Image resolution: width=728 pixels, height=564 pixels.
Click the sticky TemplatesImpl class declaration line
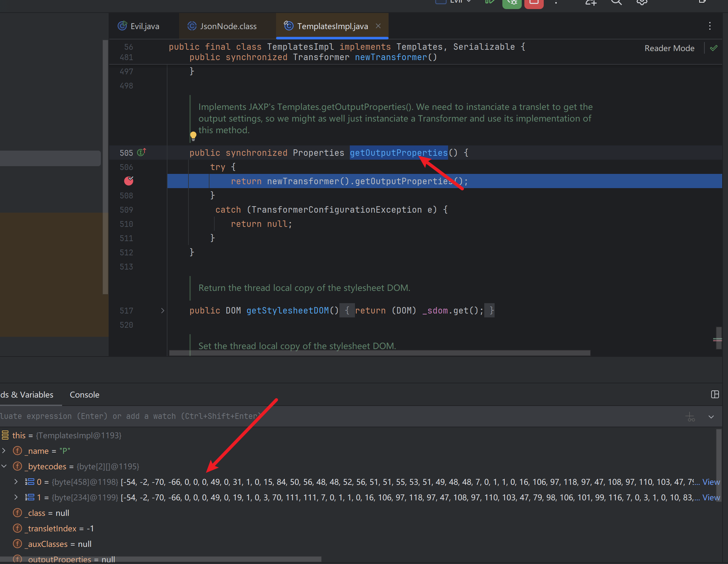[347, 47]
